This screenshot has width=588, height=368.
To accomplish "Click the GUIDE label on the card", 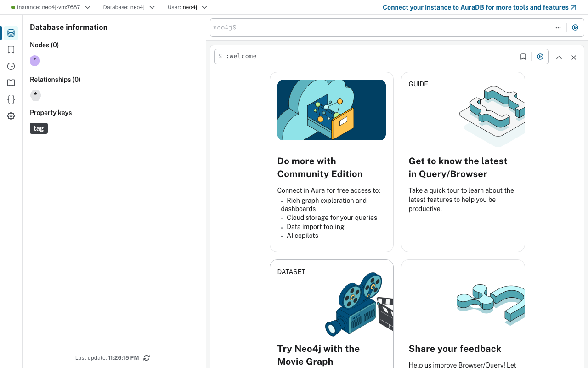I will [418, 84].
